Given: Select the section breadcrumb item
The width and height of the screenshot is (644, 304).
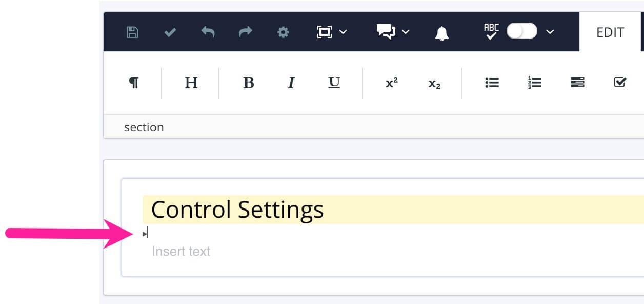Looking at the screenshot, I should click(x=144, y=127).
